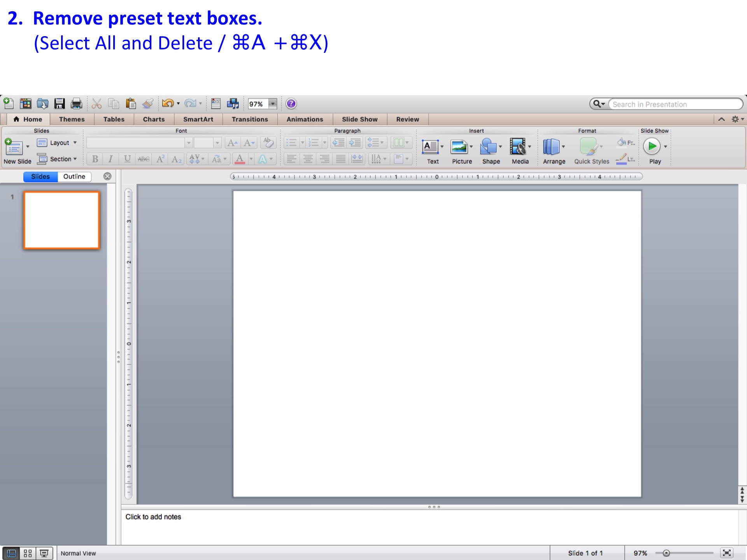Screen dimensions: 747x560
Task: Select slide 1 thumbnail in sidebar
Action: pyautogui.click(x=61, y=220)
